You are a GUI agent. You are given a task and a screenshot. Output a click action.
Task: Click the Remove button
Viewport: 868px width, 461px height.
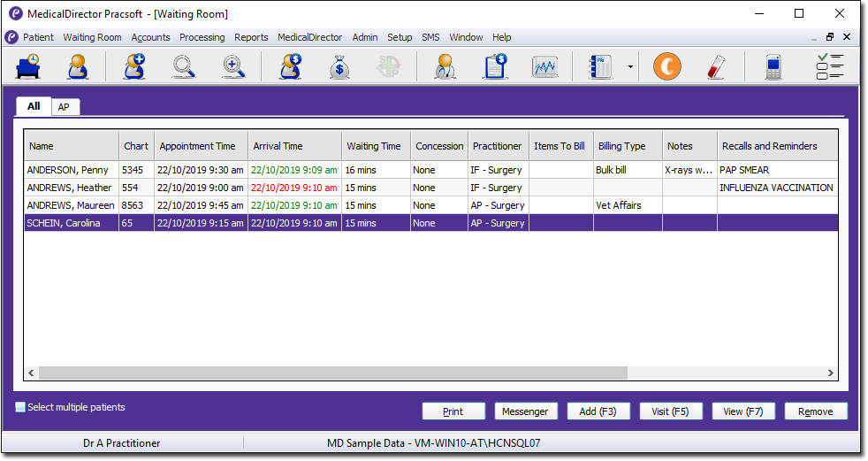pos(815,411)
